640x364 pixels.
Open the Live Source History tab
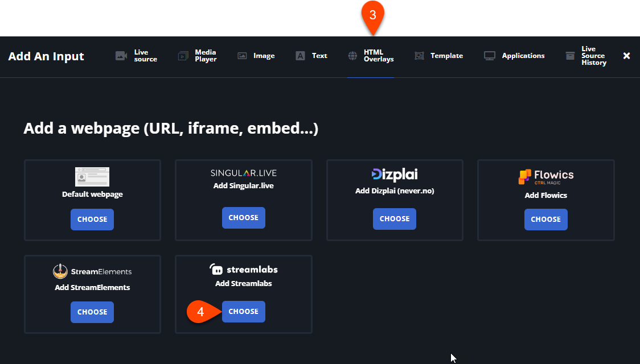point(586,56)
